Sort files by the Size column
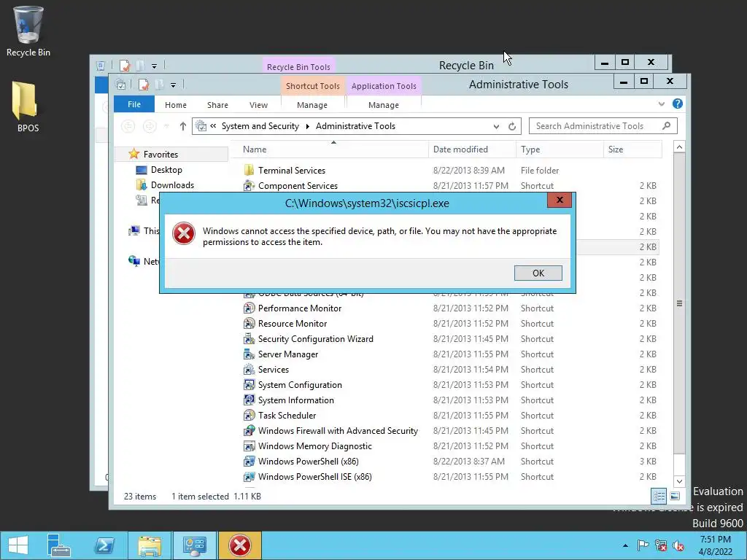This screenshot has width=747, height=560. 632,149
